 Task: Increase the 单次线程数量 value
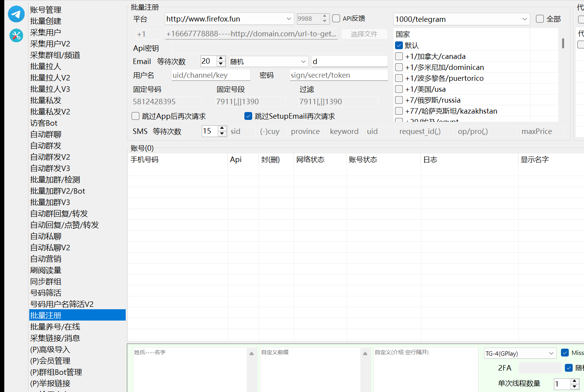574,381
